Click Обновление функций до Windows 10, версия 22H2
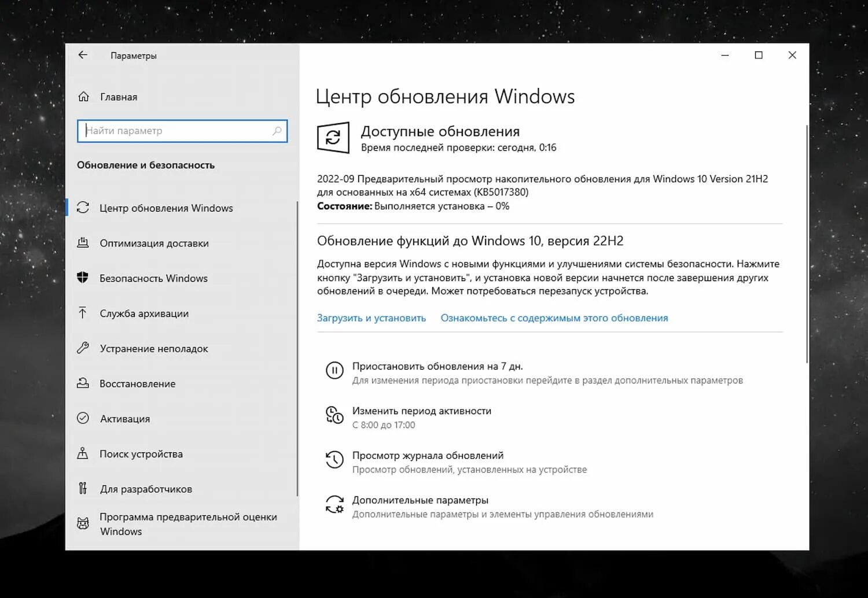Screen dimensions: 868x598 (470, 241)
